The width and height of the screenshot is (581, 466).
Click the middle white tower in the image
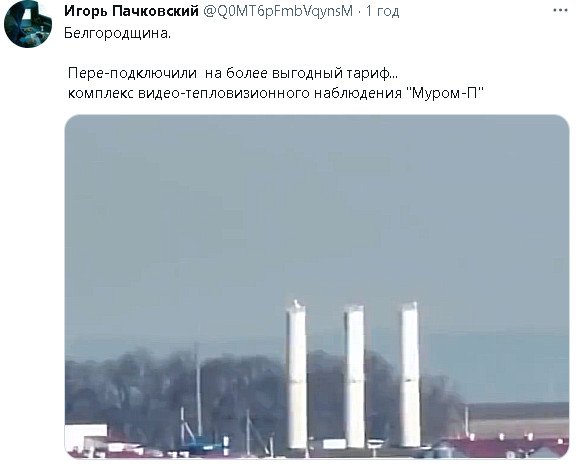[355, 375]
